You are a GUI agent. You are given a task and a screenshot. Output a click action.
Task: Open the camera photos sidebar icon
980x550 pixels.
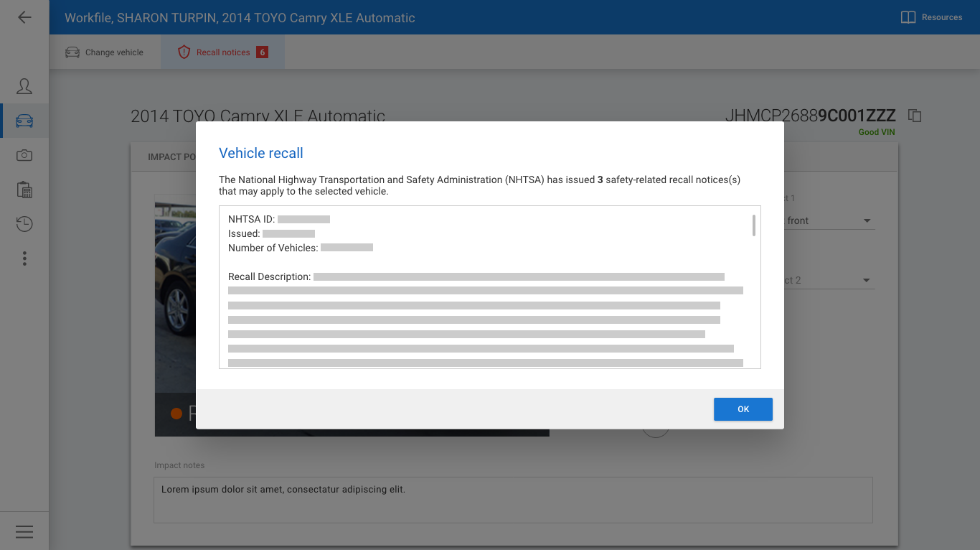[24, 155]
